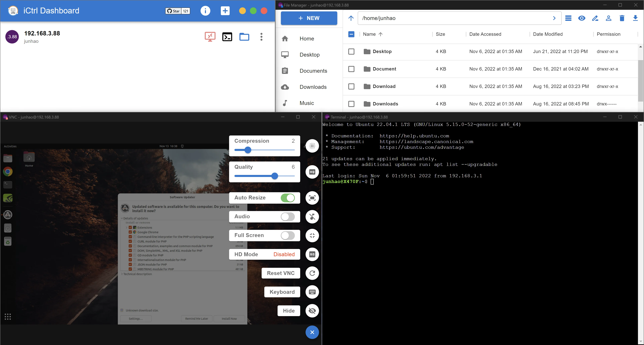Rename a file using the pencil icon
The image size is (644, 345).
[595, 18]
